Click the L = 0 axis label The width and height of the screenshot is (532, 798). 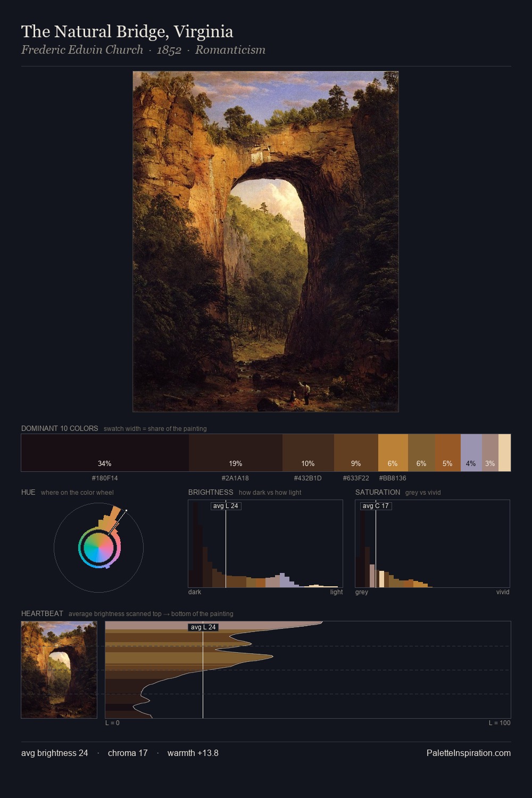(x=112, y=723)
